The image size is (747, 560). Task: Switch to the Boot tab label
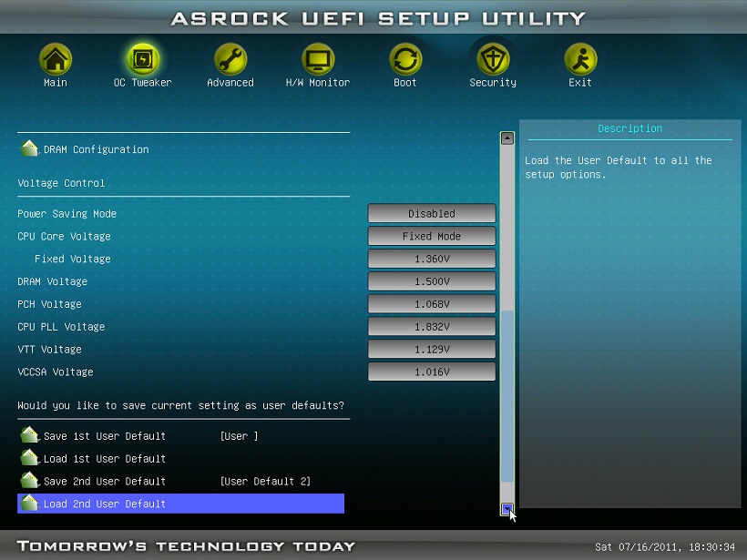(x=405, y=82)
